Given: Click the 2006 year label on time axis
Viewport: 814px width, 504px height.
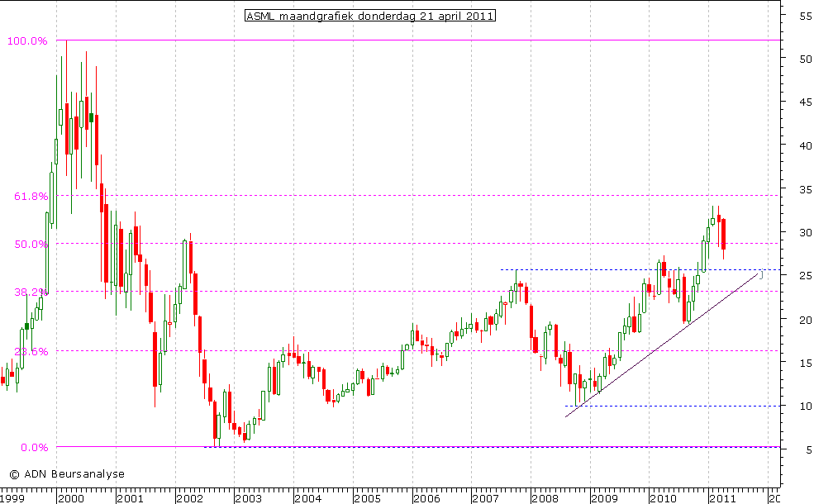Looking at the screenshot, I should 426,498.
